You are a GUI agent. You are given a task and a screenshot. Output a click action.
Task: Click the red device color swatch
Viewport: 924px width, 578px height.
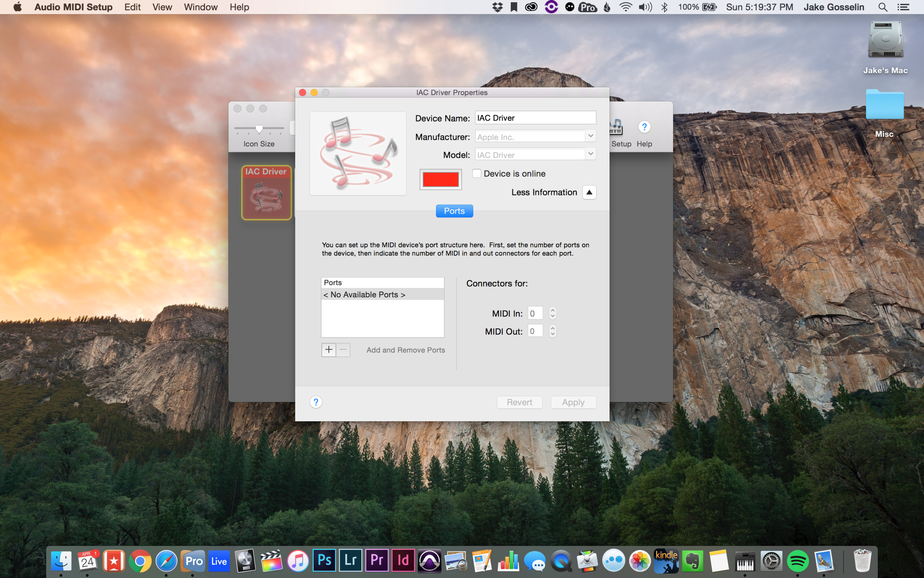pos(441,179)
